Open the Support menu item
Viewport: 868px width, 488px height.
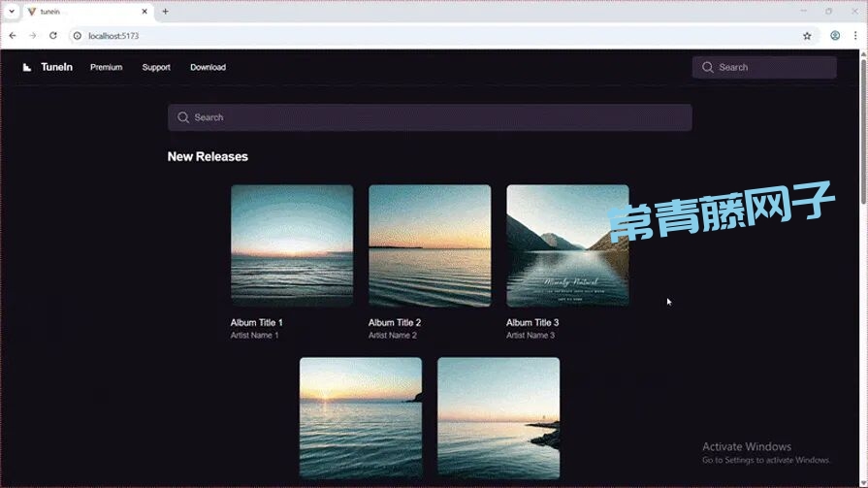click(156, 68)
